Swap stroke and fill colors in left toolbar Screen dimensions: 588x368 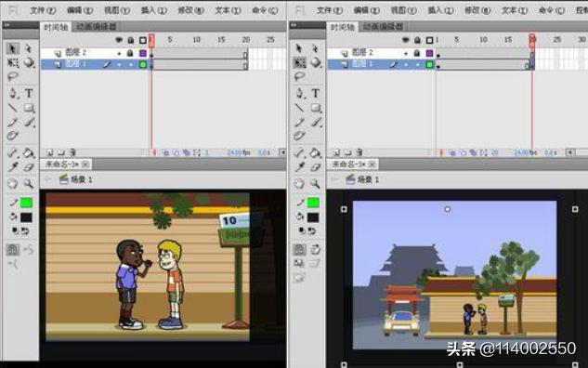[25, 231]
